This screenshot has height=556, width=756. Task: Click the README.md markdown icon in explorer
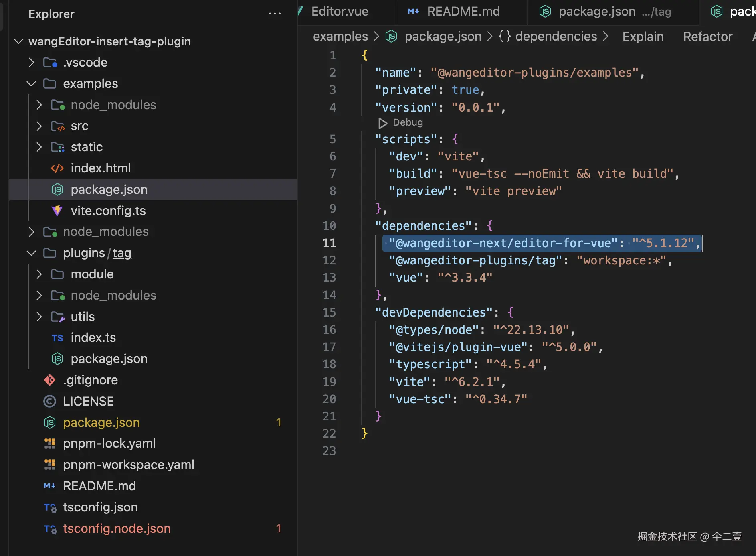click(x=50, y=486)
